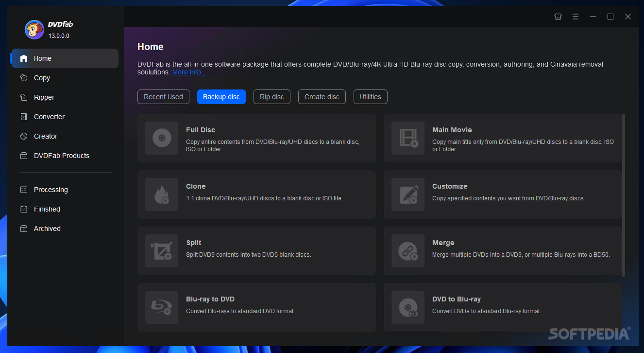Viewport: 644px width, 353px height.
Task: Click the DVDFab monkey logo
Action: tap(34, 30)
